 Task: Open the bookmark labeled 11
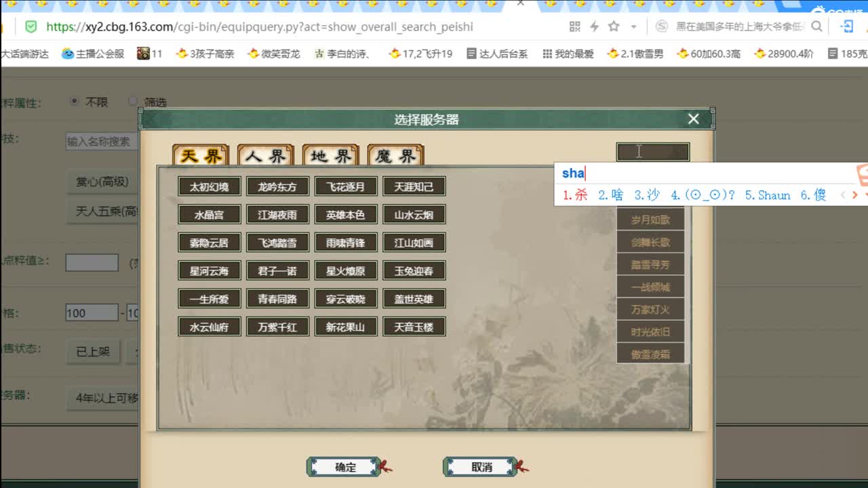coord(150,54)
